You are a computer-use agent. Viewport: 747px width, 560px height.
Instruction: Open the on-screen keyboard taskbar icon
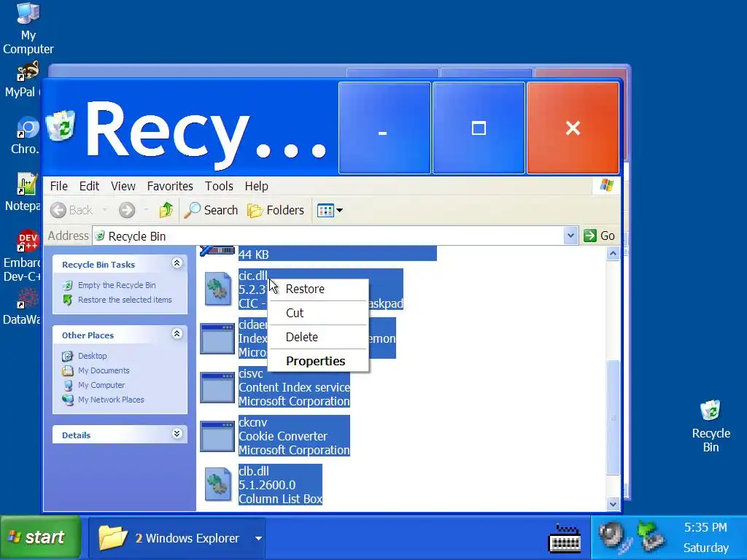pos(565,539)
